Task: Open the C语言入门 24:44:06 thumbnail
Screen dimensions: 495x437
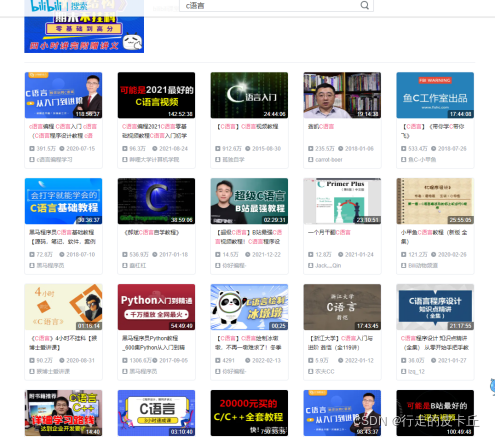Action: click(249, 95)
